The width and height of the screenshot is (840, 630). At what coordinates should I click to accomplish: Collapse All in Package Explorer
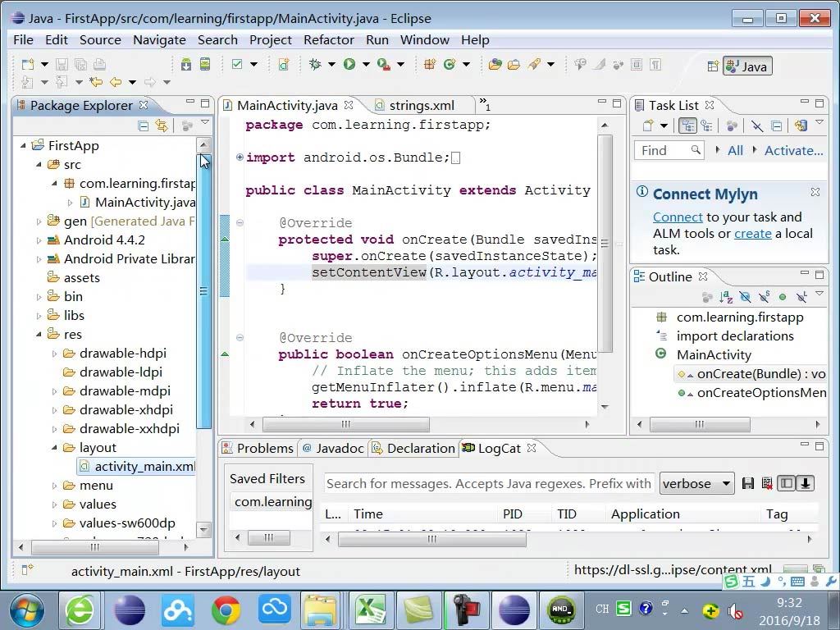click(x=143, y=126)
